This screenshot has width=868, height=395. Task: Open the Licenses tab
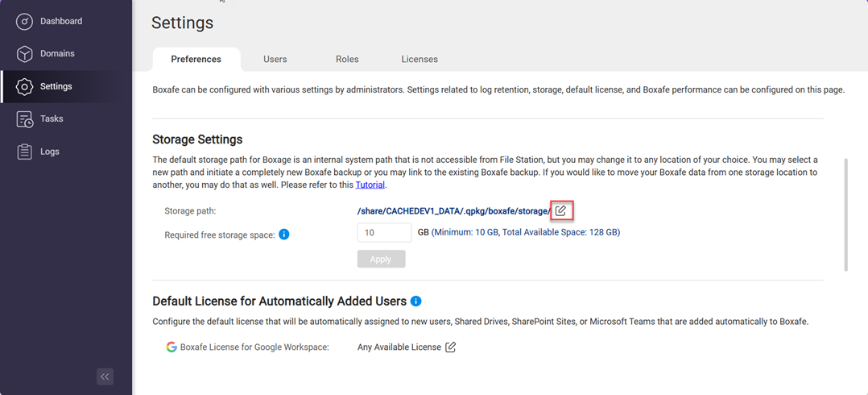[420, 60]
